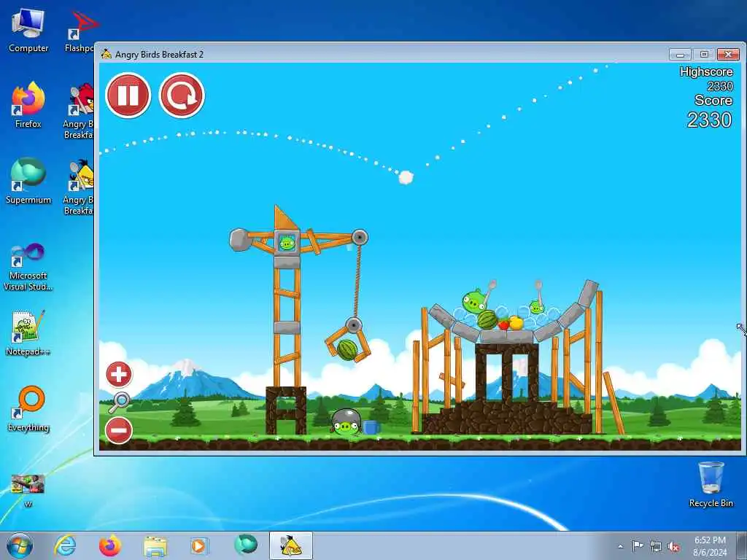Launch Internet Explorer from the taskbar
This screenshot has height=560, width=747.
tap(65, 545)
